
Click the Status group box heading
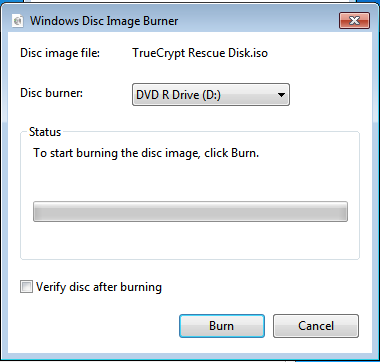pyautogui.click(x=45, y=132)
